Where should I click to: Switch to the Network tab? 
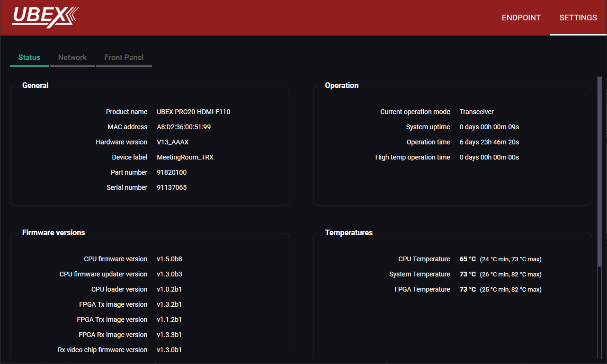[x=72, y=57]
